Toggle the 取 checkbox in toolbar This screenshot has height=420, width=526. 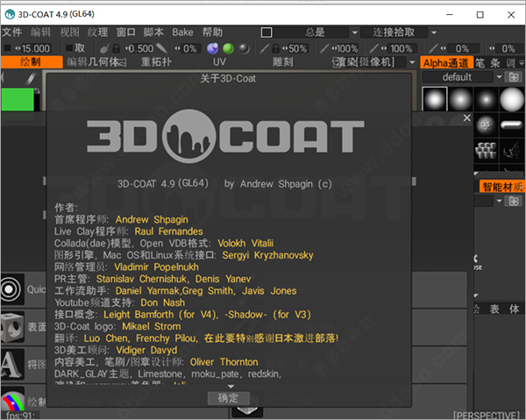pos(69,48)
